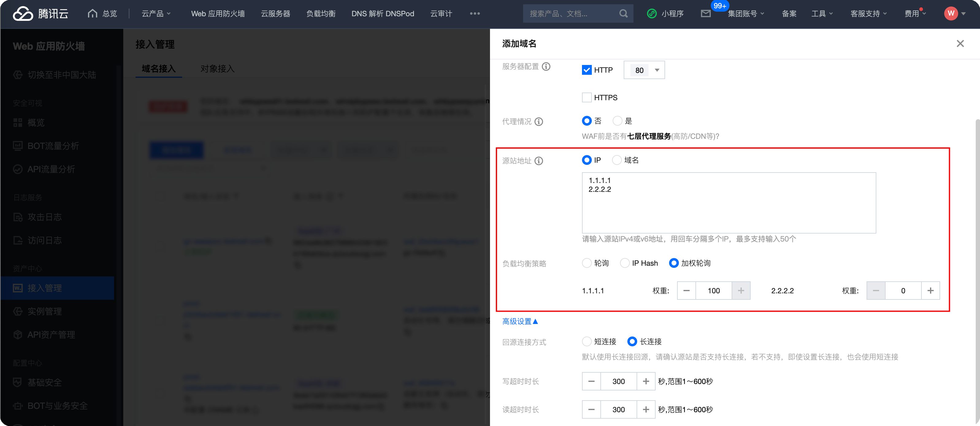Click the origin IP address text area
The image size is (980, 426).
[x=729, y=205]
